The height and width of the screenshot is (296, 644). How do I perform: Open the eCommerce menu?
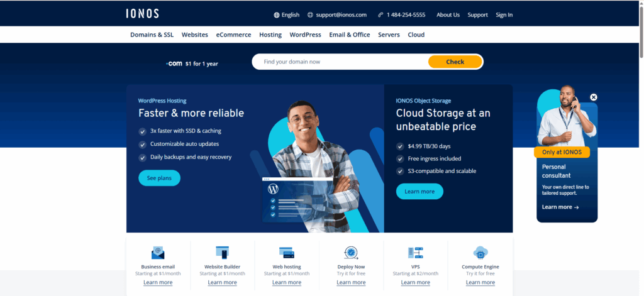tap(234, 35)
